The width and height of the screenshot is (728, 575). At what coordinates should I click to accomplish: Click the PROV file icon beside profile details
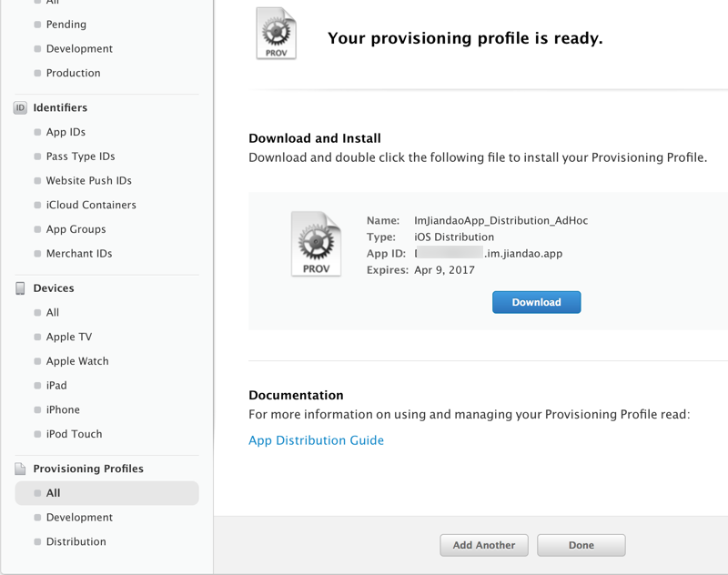315,243
